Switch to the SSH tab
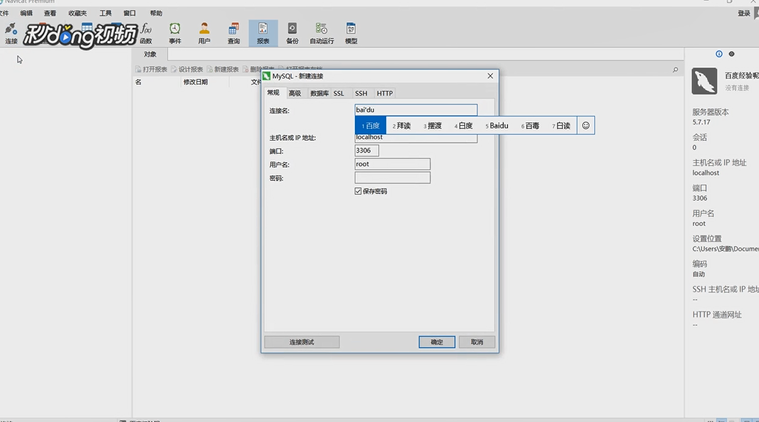Image resolution: width=759 pixels, height=422 pixels. point(361,93)
